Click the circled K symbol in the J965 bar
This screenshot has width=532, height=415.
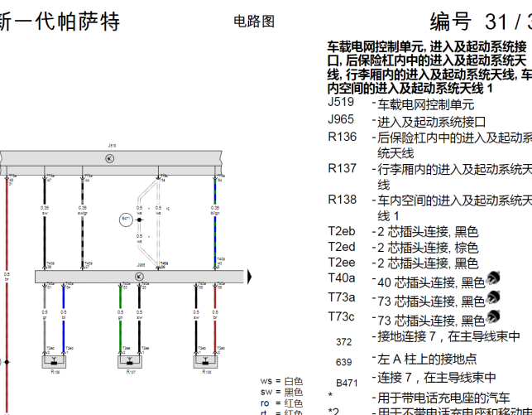(139, 277)
